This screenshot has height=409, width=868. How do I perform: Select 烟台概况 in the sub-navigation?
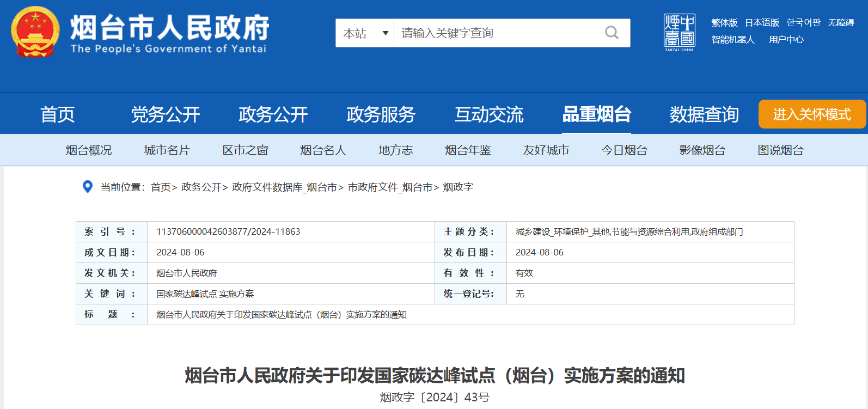(89, 150)
